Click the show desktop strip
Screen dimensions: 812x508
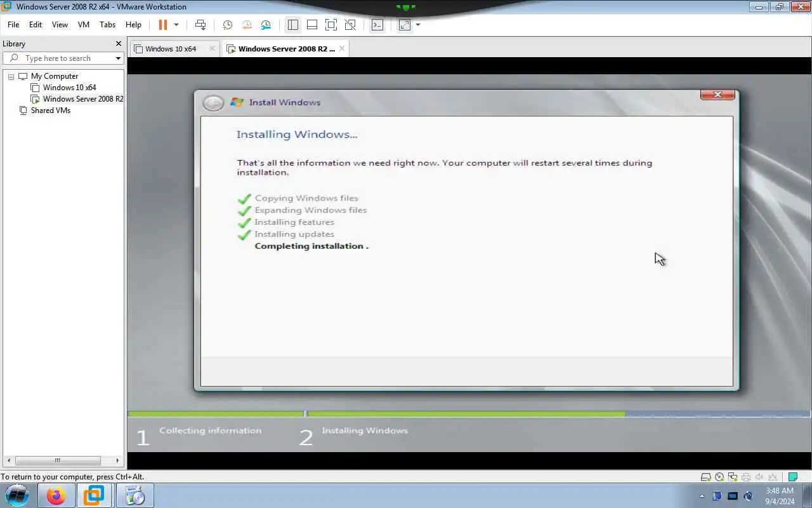tap(807, 496)
